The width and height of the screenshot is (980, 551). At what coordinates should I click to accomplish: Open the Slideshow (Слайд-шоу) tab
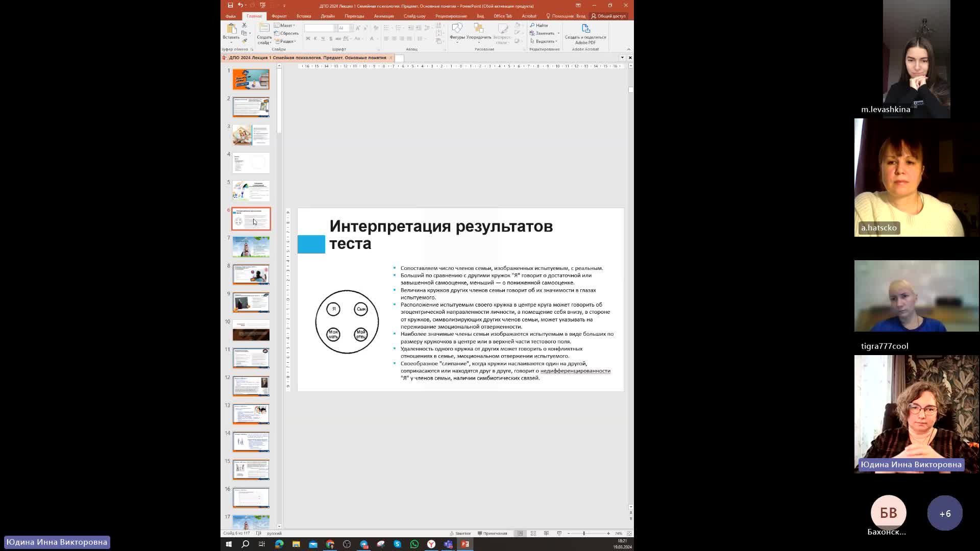click(x=414, y=16)
